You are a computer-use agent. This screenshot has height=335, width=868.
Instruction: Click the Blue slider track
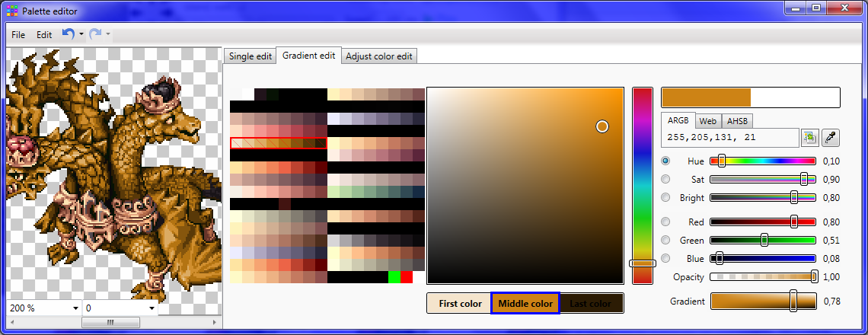point(762,259)
